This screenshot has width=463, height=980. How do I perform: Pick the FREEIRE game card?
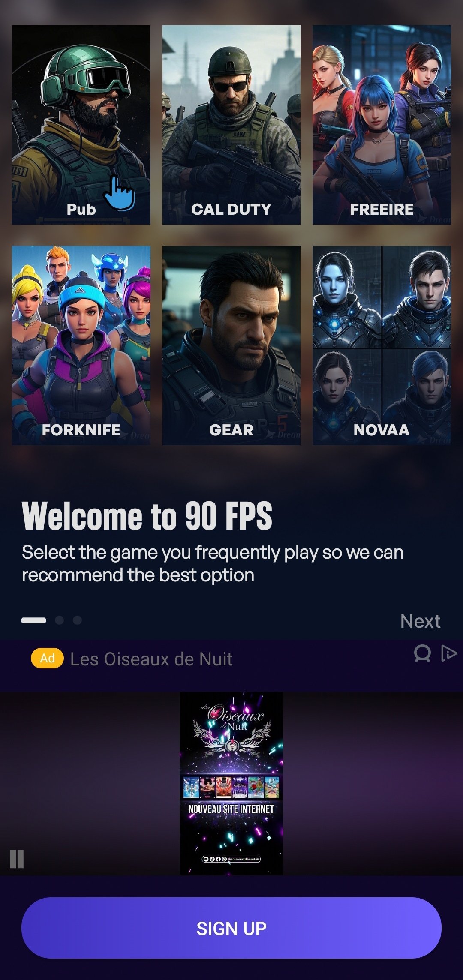pos(382,125)
